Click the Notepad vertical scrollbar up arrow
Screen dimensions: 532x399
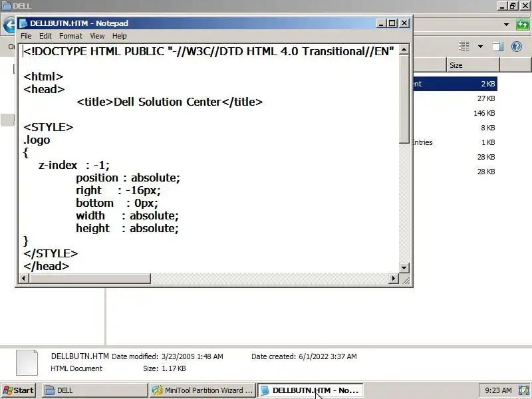tap(404, 50)
